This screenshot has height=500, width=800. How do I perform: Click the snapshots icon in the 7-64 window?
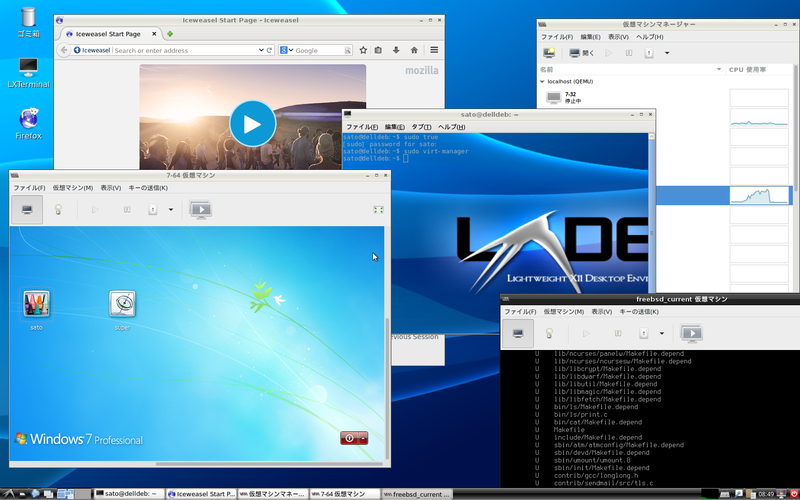click(201, 210)
